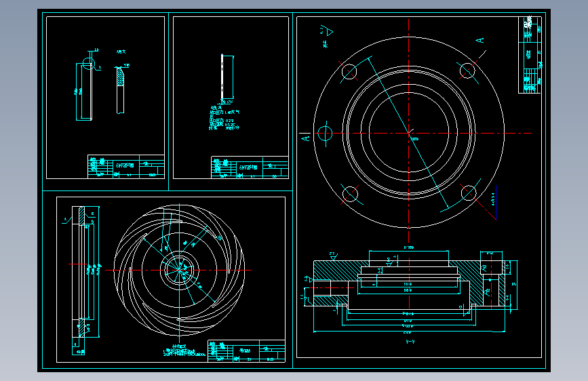Select the blue vertical line near flange
The width and height of the screenshot is (588, 381).
point(496,202)
